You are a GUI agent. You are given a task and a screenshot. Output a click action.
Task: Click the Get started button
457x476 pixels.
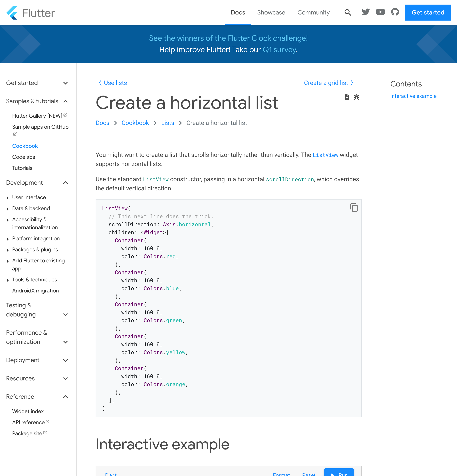pos(428,12)
